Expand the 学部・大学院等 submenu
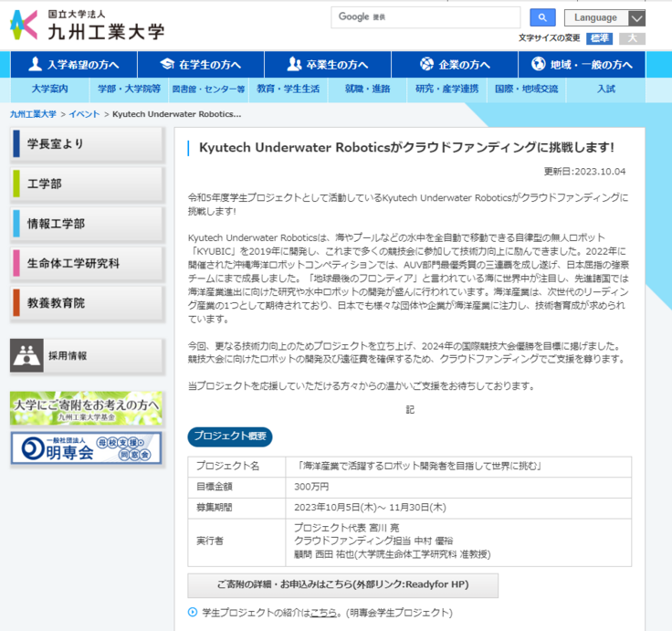 [x=129, y=89]
